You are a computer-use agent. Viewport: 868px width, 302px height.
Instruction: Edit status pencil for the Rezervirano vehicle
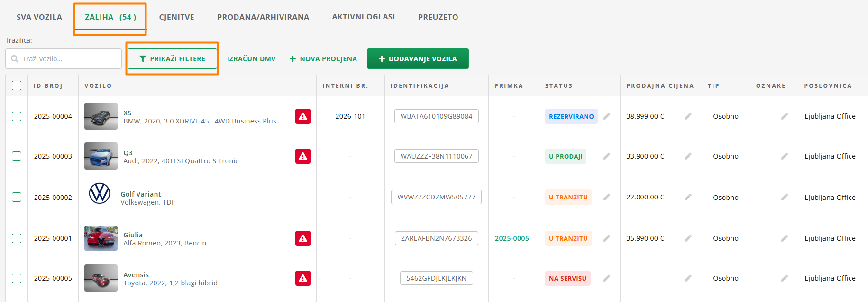click(607, 116)
